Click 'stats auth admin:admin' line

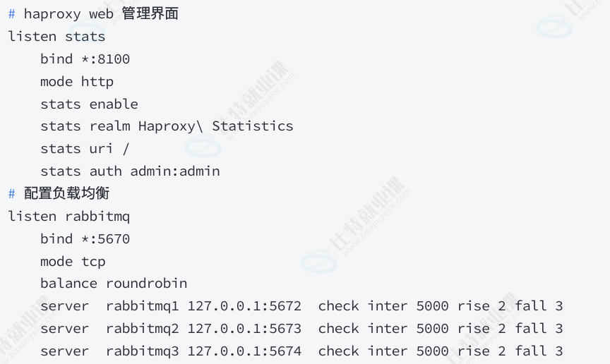tap(130, 171)
